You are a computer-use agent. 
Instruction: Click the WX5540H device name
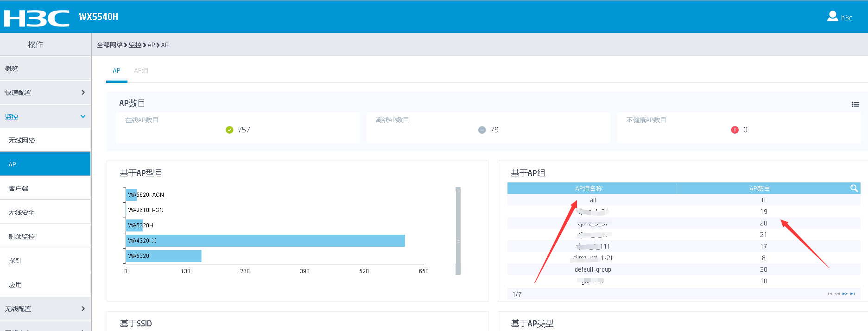(99, 17)
